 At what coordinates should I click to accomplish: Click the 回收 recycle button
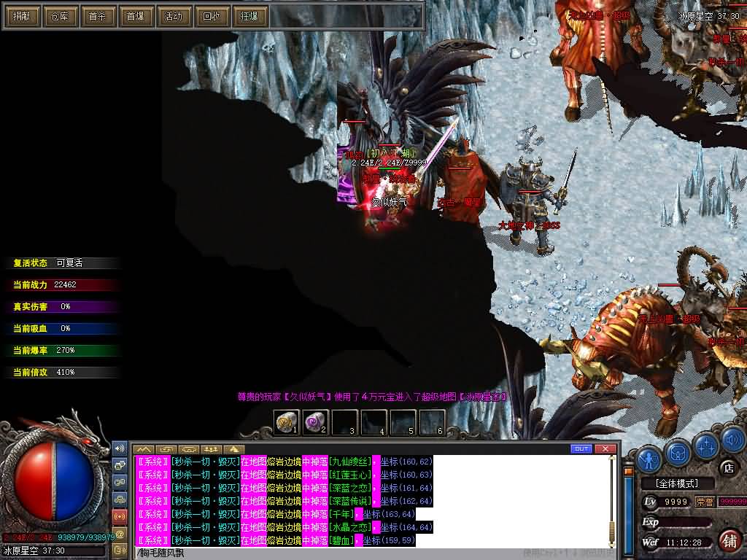tap(211, 16)
